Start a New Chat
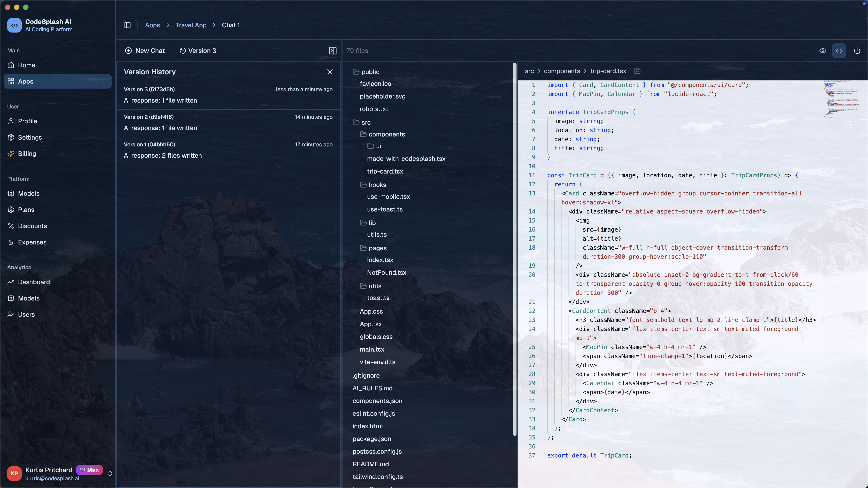Viewport: 868px width, 488px height. click(x=145, y=51)
